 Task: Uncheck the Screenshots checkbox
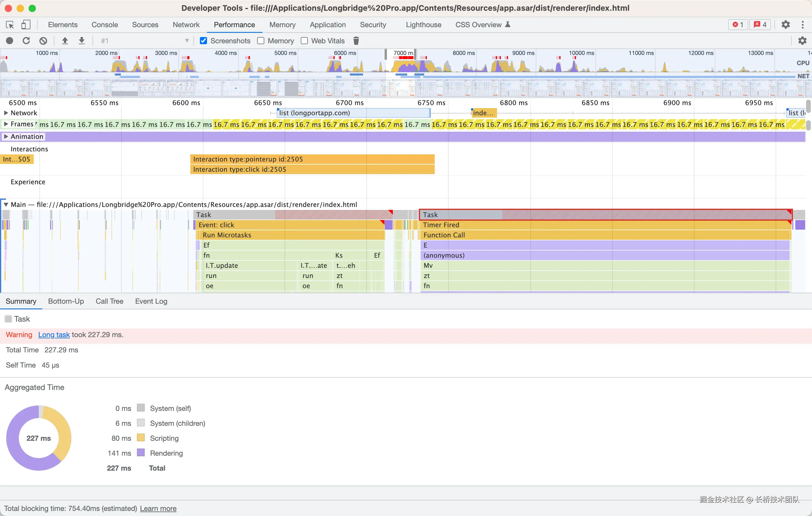coord(203,41)
